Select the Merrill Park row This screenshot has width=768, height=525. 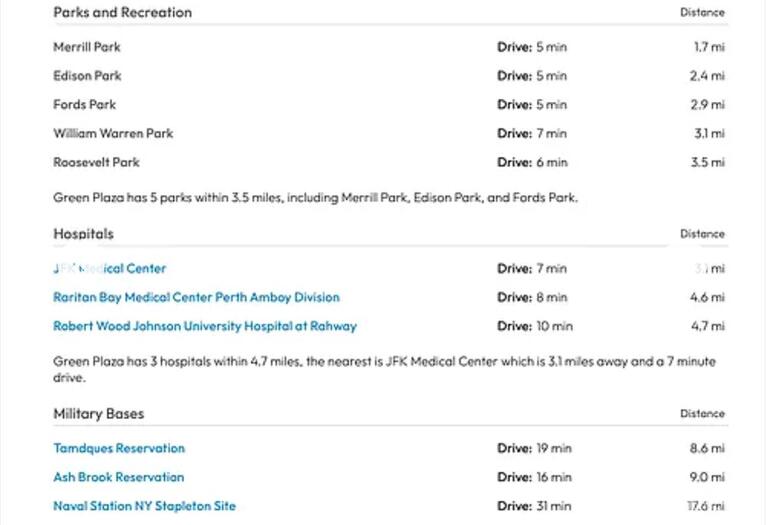(x=389, y=47)
